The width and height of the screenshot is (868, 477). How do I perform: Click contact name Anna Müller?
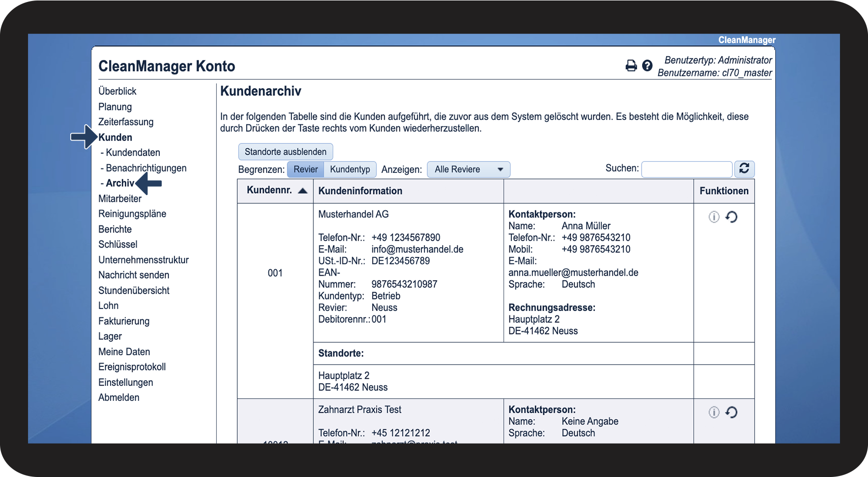[x=586, y=226]
